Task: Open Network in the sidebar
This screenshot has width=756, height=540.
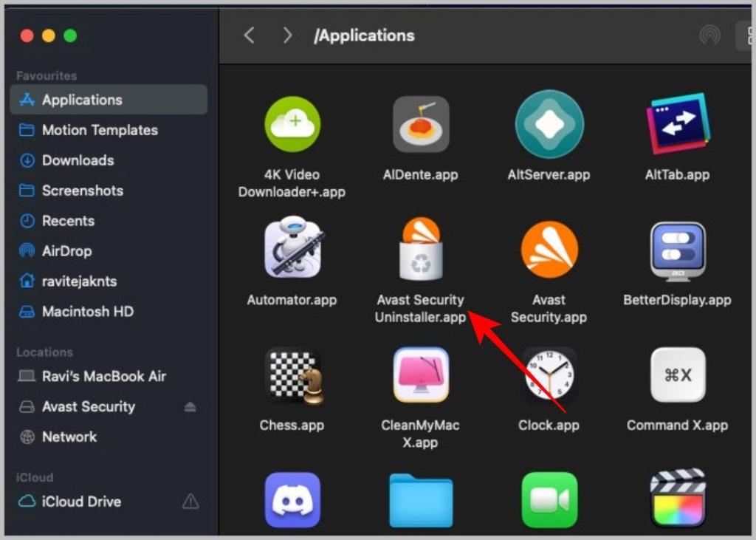Action: pos(109,437)
